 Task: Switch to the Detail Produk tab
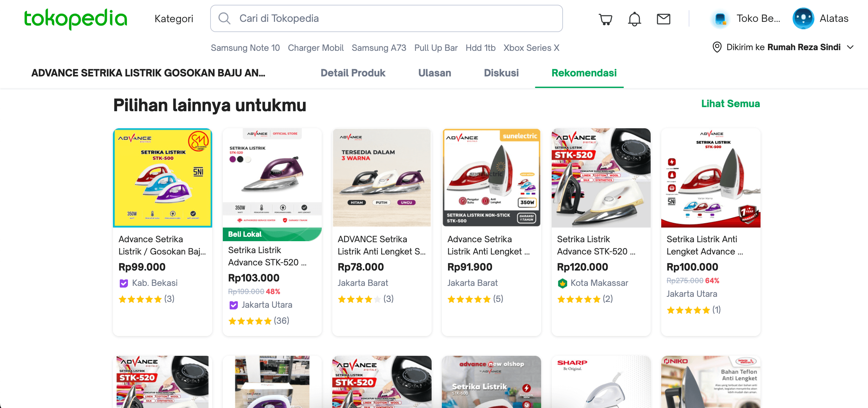pos(353,73)
